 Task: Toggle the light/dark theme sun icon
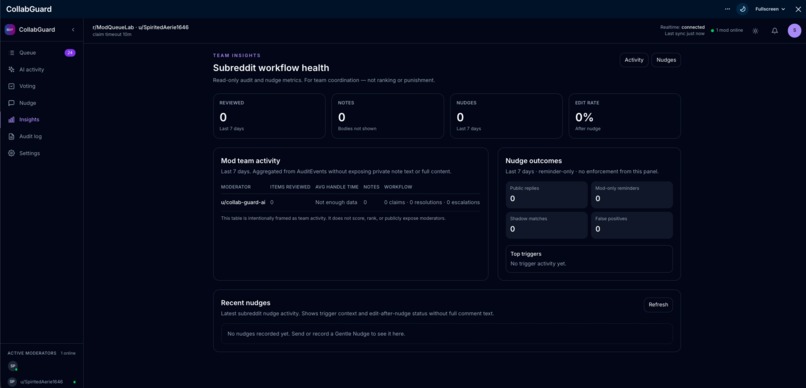755,31
